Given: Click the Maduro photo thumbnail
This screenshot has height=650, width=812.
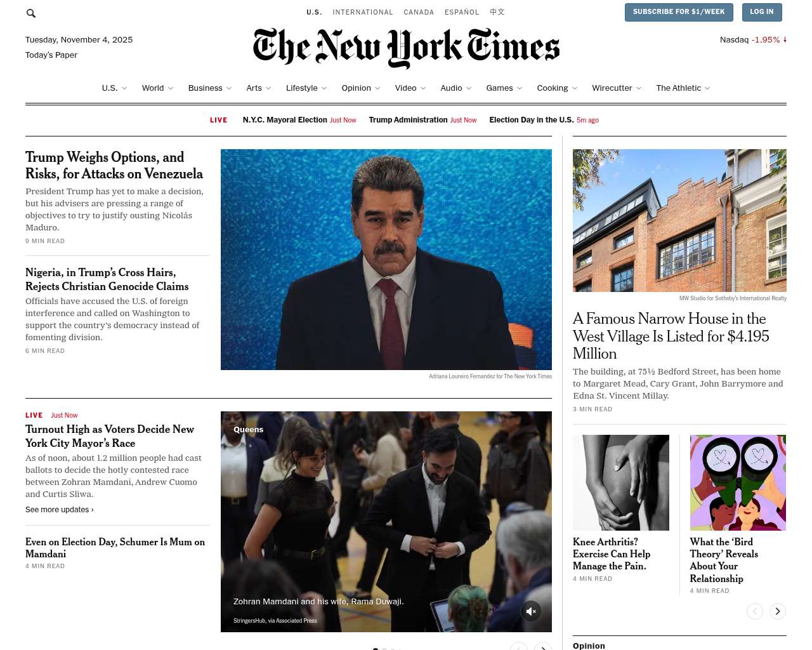Looking at the screenshot, I should point(386,260).
